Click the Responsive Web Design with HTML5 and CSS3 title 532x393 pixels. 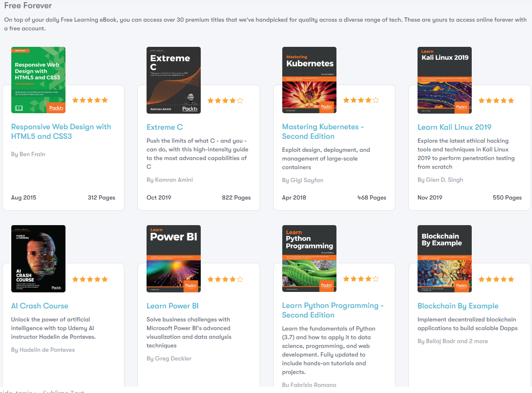pos(61,131)
